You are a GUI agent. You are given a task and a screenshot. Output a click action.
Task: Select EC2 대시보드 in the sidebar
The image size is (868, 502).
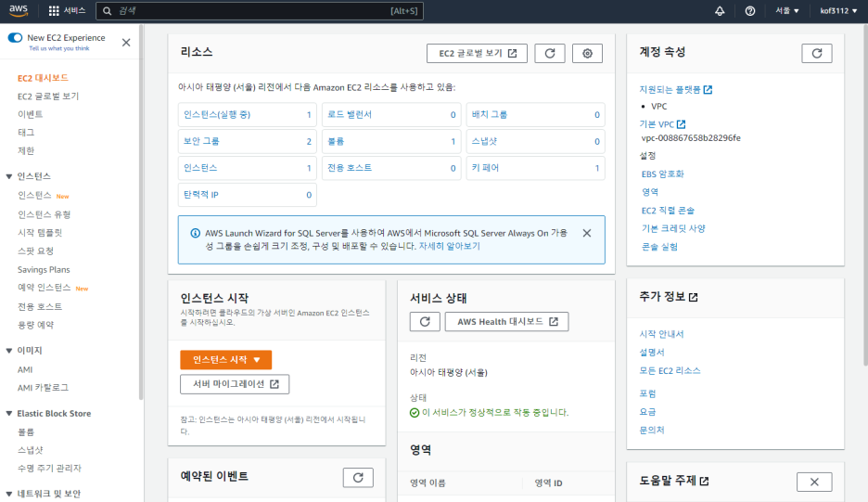(43, 78)
